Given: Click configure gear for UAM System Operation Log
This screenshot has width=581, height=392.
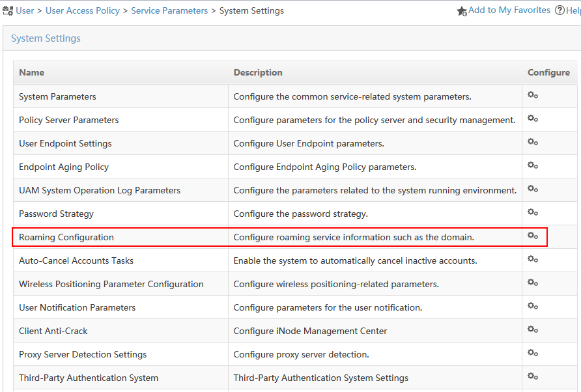Looking at the screenshot, I should pos(532,189).
